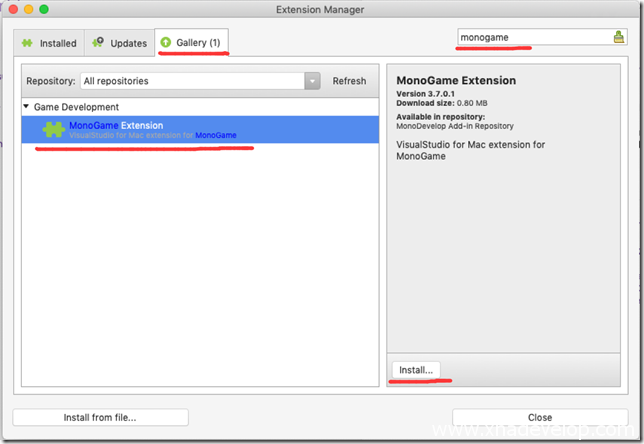
Task: Minimize window using the yellow button
Action: pyautogui.click(x=31, y=10)
